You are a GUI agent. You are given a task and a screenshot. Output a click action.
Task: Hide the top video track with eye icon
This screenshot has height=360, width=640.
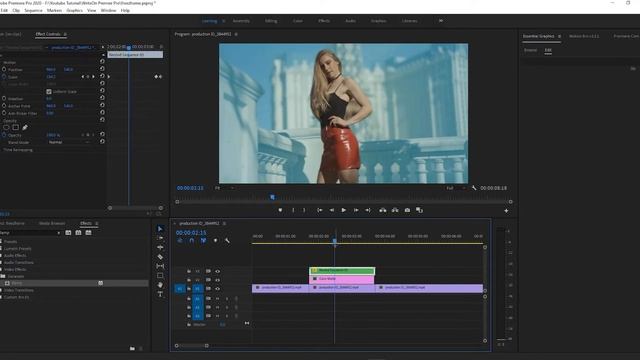218,271
